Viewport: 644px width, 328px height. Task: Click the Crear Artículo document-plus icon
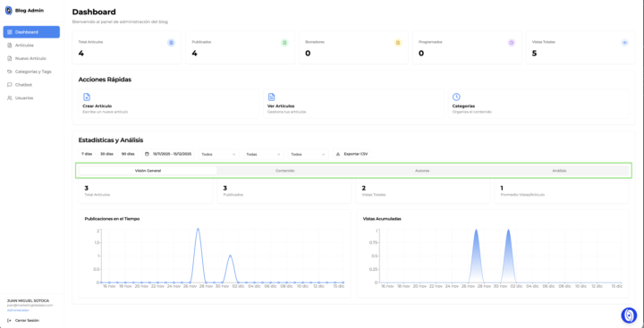point(87,97)
